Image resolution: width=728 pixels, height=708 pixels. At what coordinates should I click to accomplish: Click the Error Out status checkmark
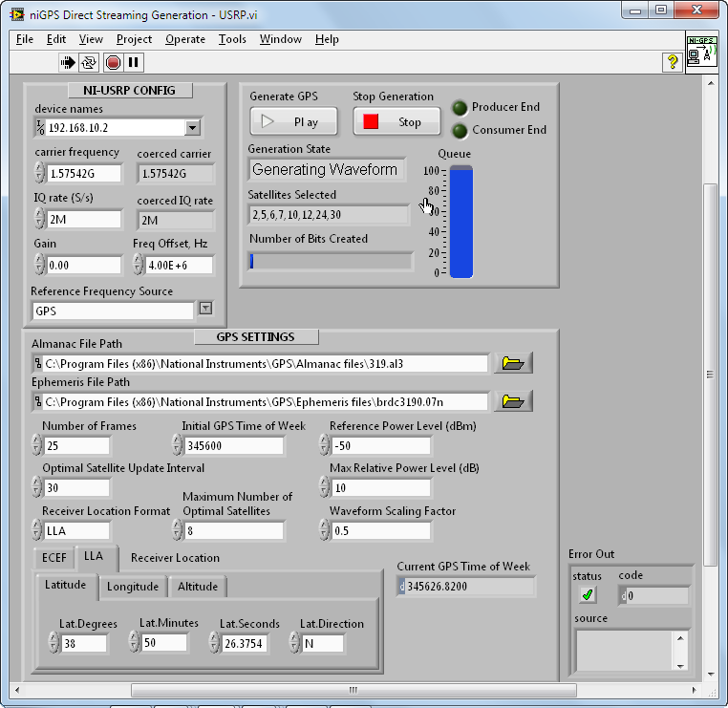pos(588,595)
